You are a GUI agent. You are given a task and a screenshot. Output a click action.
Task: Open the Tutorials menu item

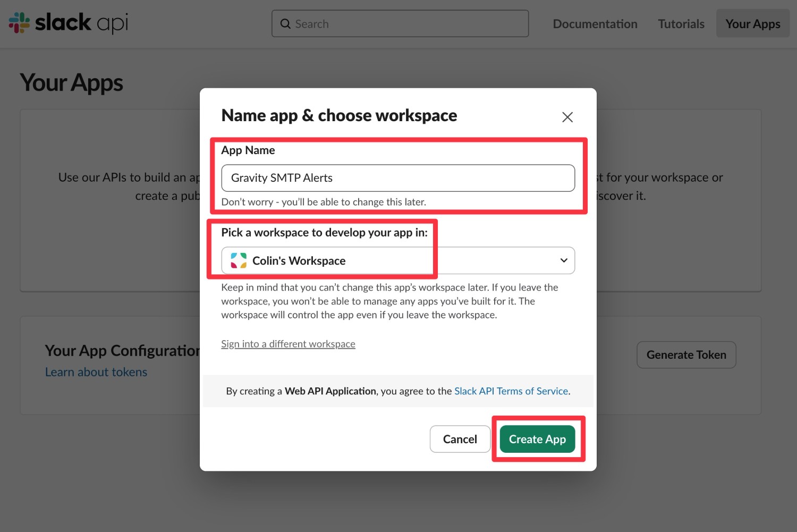[x=681, y=24]
